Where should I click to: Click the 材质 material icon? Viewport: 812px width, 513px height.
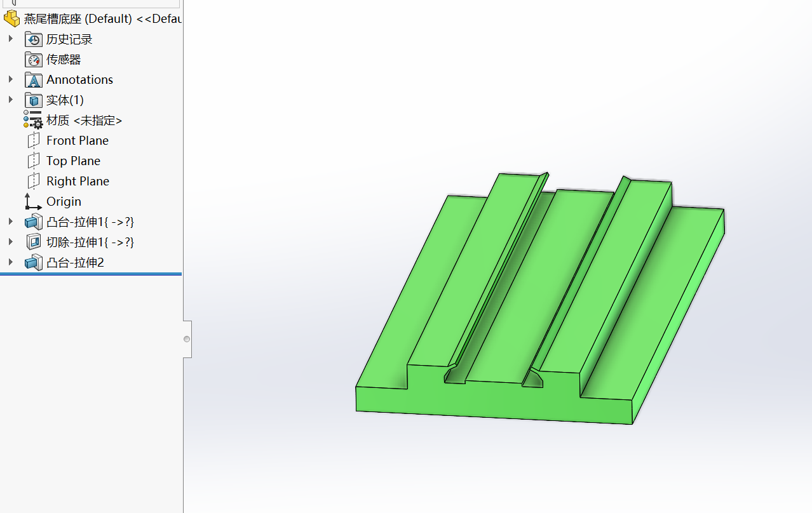pyautogui.click(x=33, y=120)
